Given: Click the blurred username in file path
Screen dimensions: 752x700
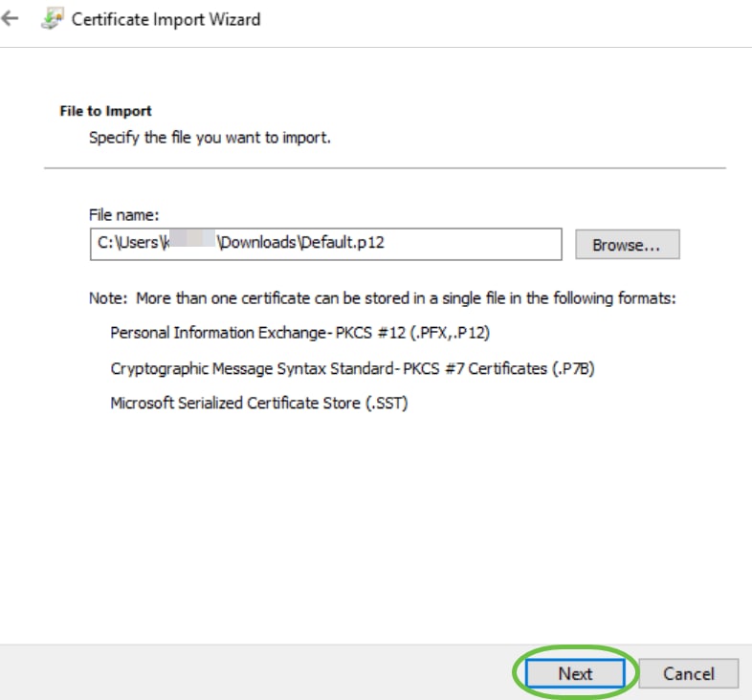Looking at the screenshot, I should point(190,239).
